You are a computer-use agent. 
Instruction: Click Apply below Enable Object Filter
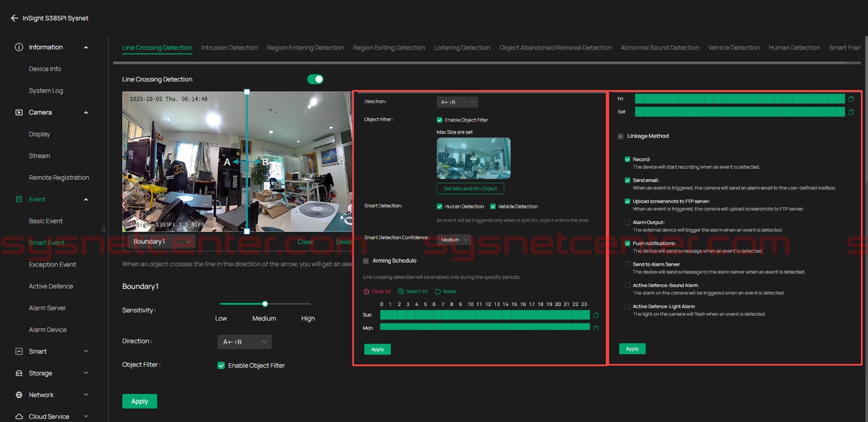140,401
